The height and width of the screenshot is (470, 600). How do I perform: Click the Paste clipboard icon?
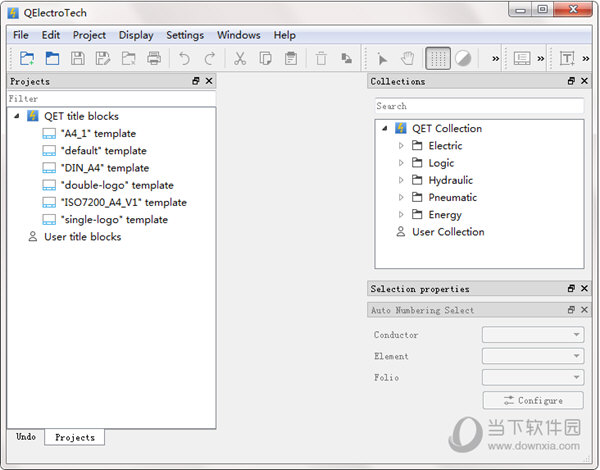pos(290,58)
